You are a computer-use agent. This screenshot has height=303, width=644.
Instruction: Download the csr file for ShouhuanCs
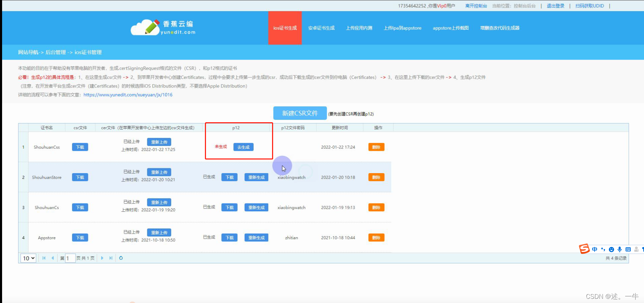click(x=80, y=208)
